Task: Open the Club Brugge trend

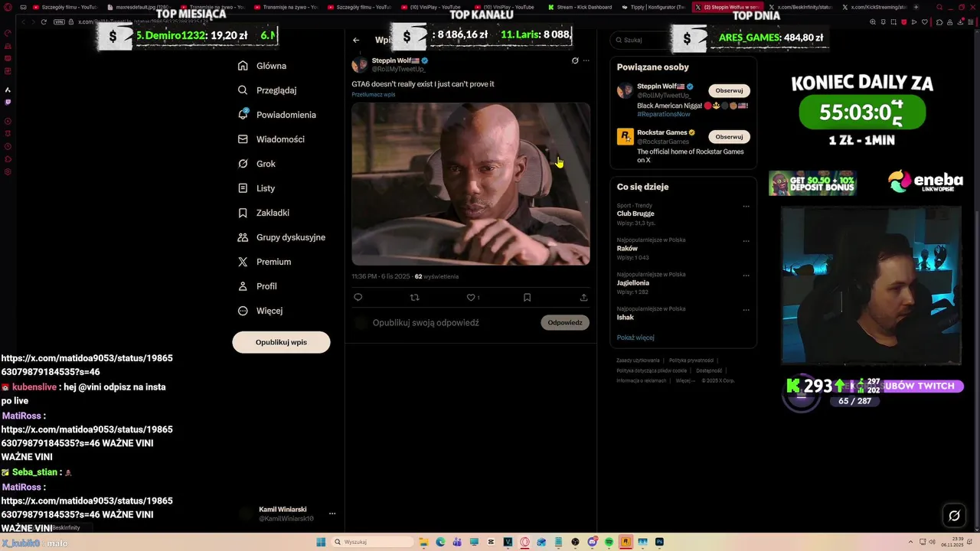Action: click(635, 214)
